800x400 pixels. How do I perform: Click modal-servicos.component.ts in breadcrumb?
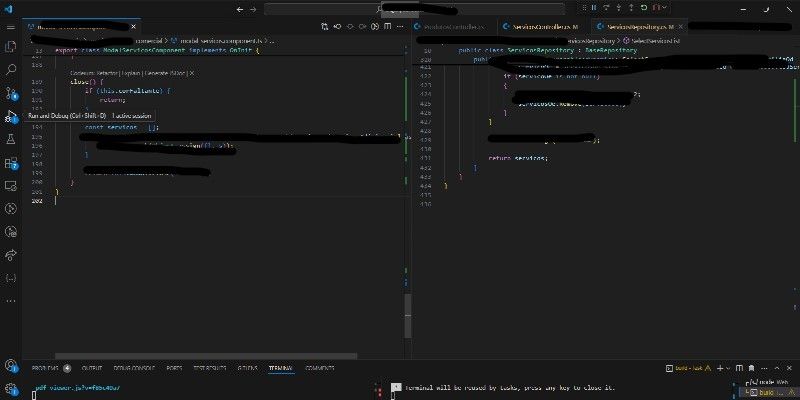tap(222, 40)
